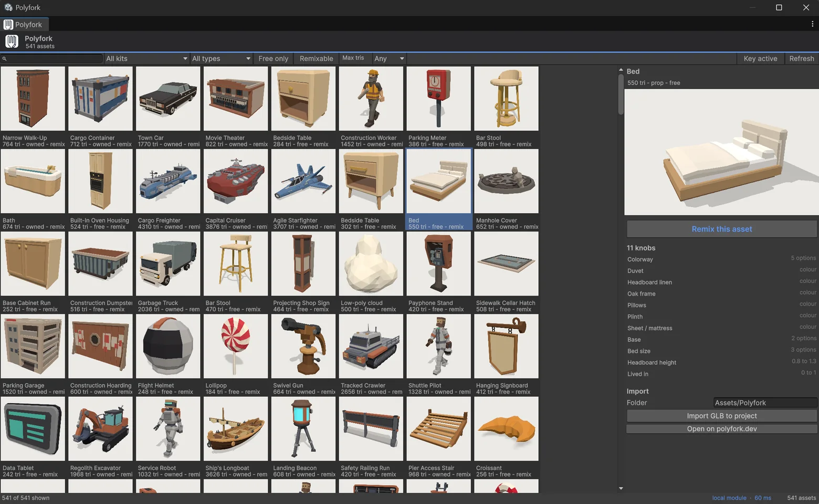The image size is (819, 504).
Task: Pick the Hanging Signboard asset
Action: [507, 346]
